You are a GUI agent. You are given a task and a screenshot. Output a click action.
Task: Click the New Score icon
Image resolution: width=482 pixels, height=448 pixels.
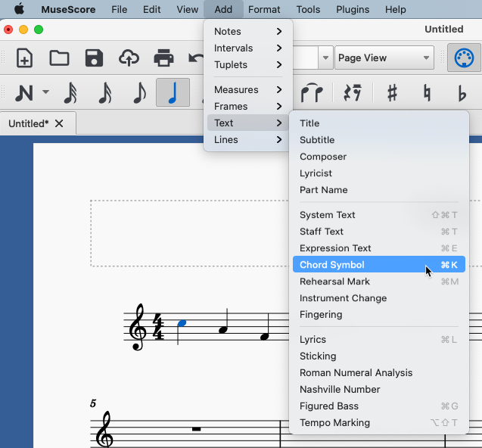coord(24,58)
